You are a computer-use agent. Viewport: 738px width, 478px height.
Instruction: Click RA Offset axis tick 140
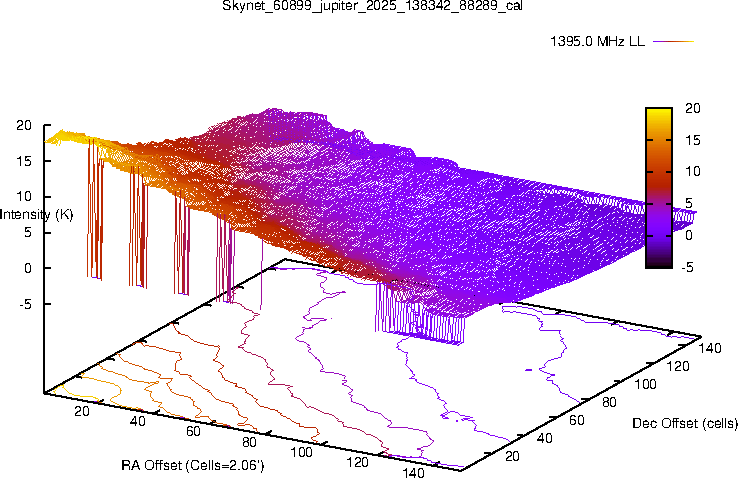click(x=413, y=472)
